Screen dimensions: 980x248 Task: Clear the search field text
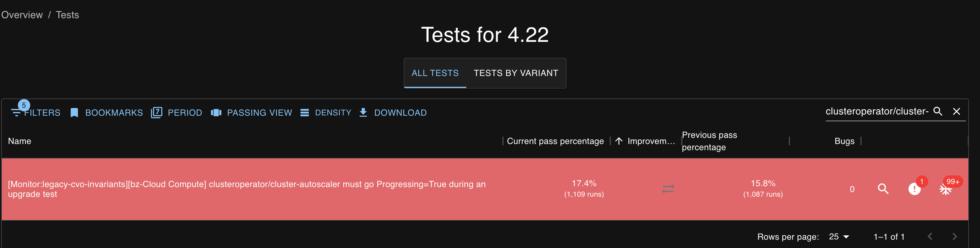point(956,111)
